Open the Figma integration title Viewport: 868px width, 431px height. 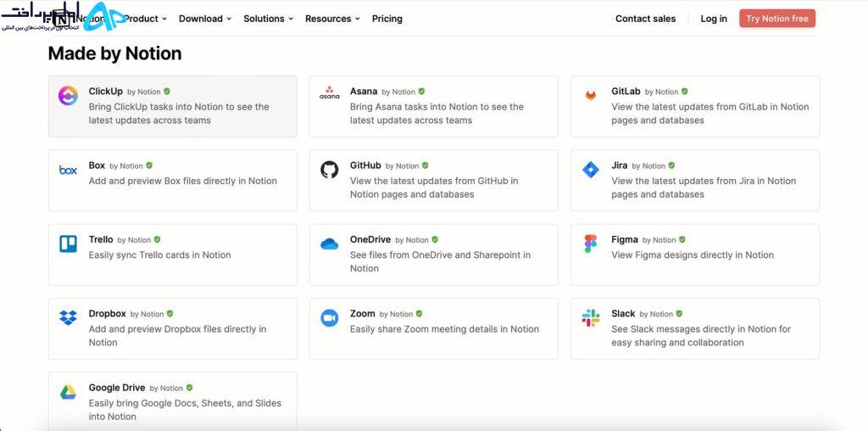click(x=625, y=239)
